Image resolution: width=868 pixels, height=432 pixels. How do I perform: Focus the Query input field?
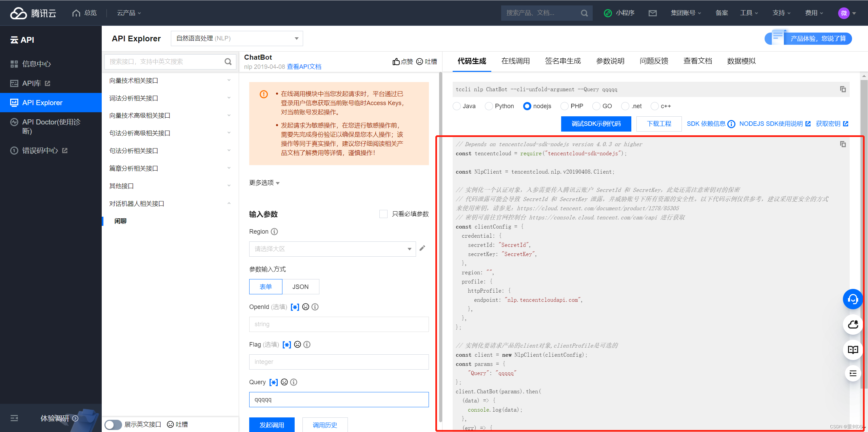pos(339,399)
